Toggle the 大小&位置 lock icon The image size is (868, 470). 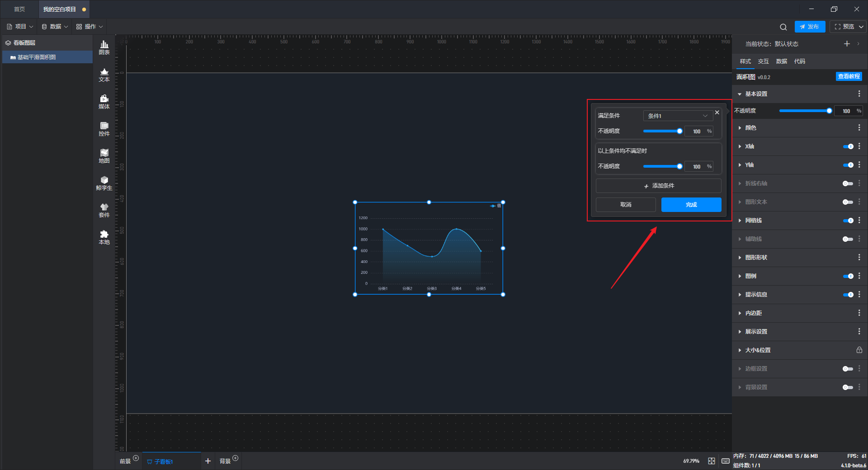859,350
